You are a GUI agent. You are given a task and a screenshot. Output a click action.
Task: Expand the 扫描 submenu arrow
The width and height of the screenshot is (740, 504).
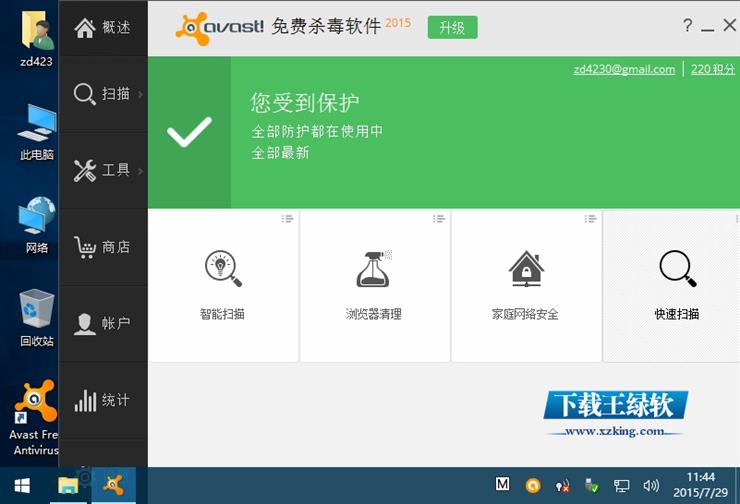coord(141,94)
